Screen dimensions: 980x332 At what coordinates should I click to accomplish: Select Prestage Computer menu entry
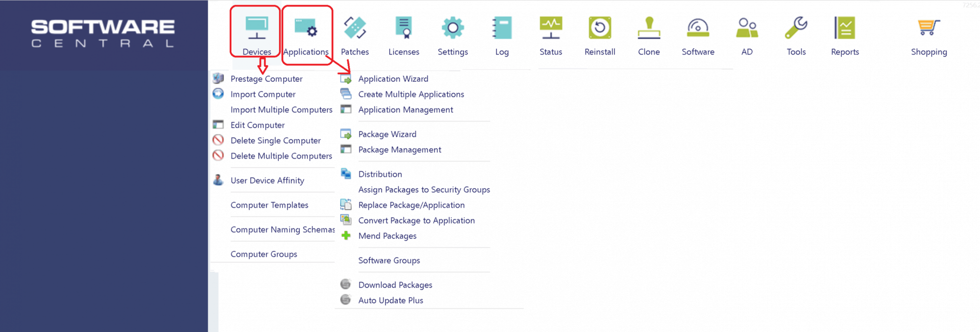point(267,79)
